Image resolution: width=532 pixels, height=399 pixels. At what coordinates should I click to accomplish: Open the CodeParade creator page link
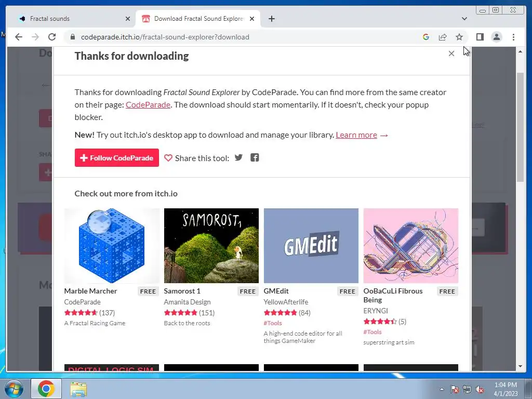[148, 105]
